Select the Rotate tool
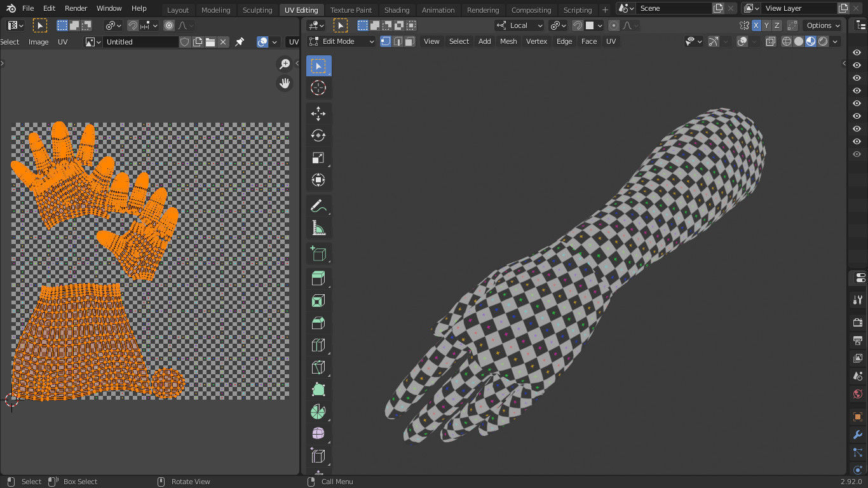 [318, 135]
